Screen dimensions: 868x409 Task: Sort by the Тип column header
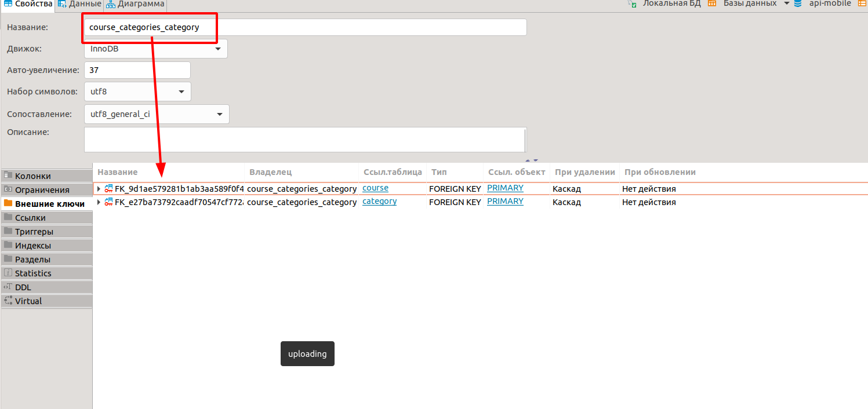pos(439,172)
